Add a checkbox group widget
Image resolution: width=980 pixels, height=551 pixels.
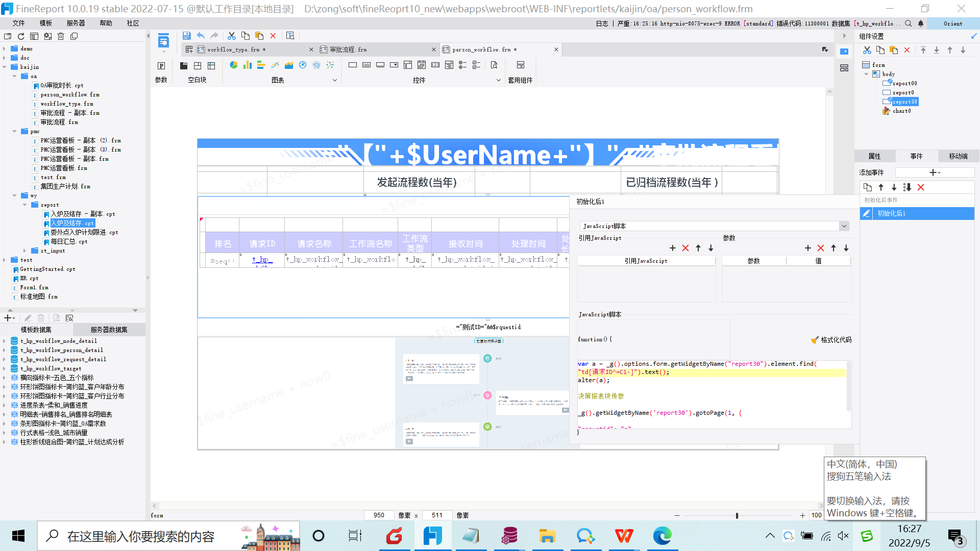pos(477,65)
